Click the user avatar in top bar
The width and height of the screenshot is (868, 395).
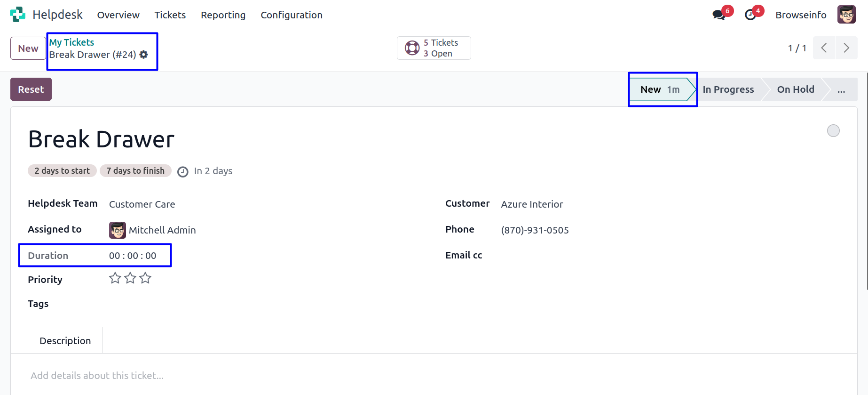point(846,15)
